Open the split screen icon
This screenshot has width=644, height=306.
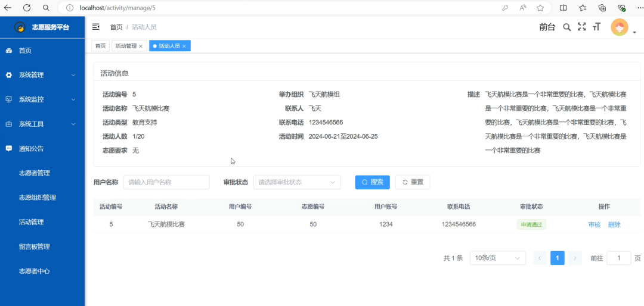pyautogui.click(x=563, y=8)
